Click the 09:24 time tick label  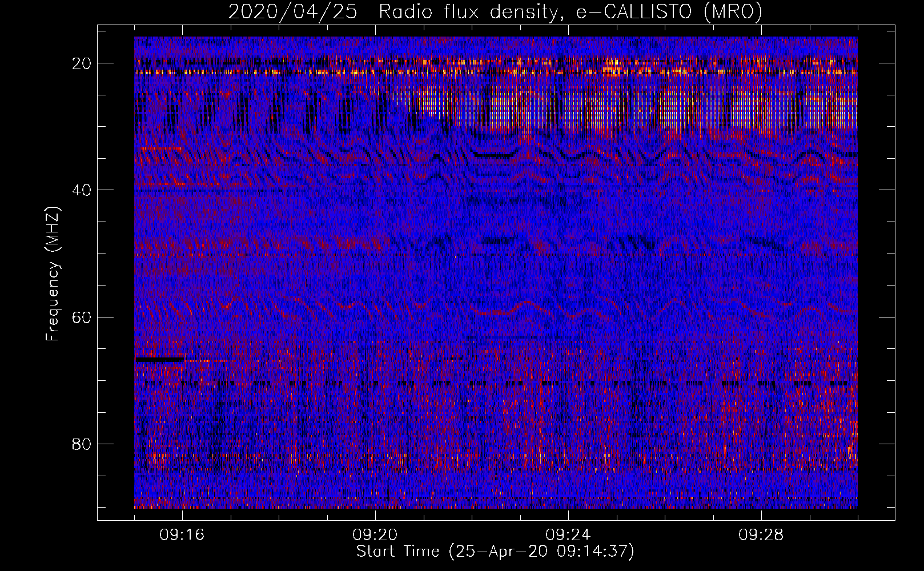click(x=568, y=535)
